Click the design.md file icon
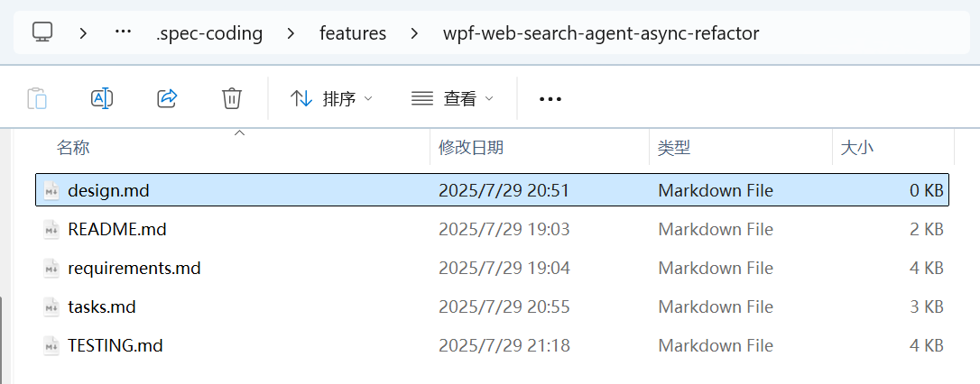The width and height of the screenshot is (980, 384). tap(51, 190)
